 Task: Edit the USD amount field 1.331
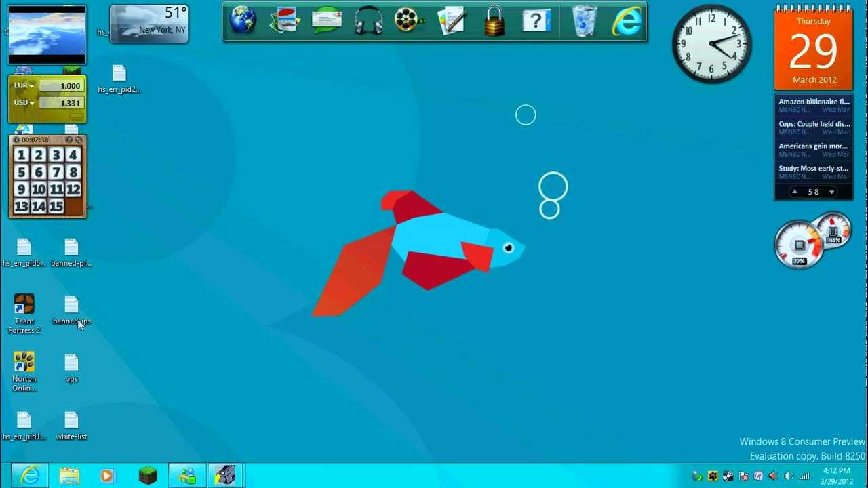(x=61, y=103)
